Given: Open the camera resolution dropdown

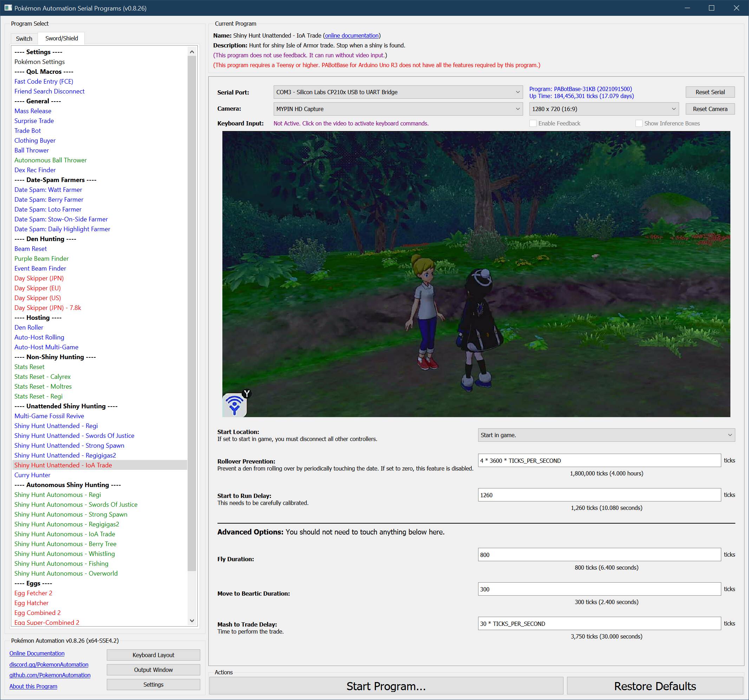Looking at the screenshot, I should [603, 109].
